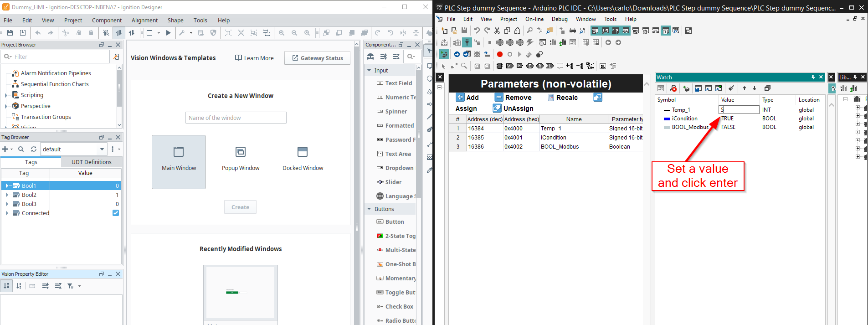
Task: Toggle categorized view in Vision Property Editor
Action: [x=6, y=286]
